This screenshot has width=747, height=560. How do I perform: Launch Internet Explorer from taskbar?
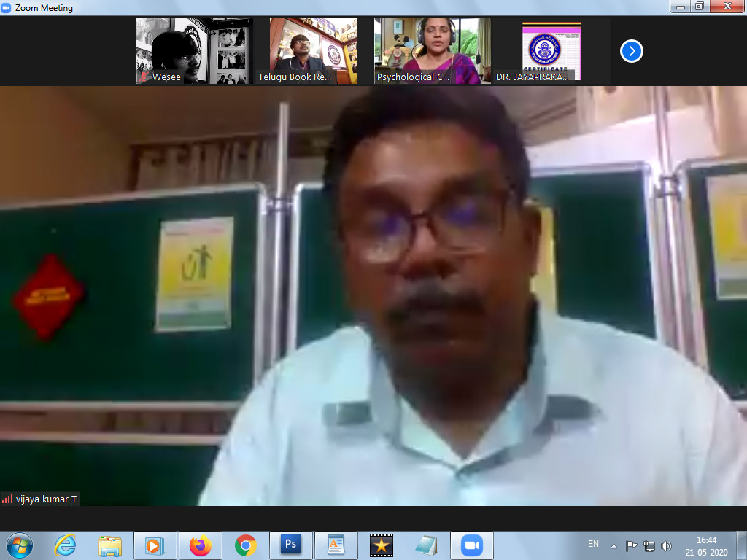pyautogui.click(x=66, y=545)
